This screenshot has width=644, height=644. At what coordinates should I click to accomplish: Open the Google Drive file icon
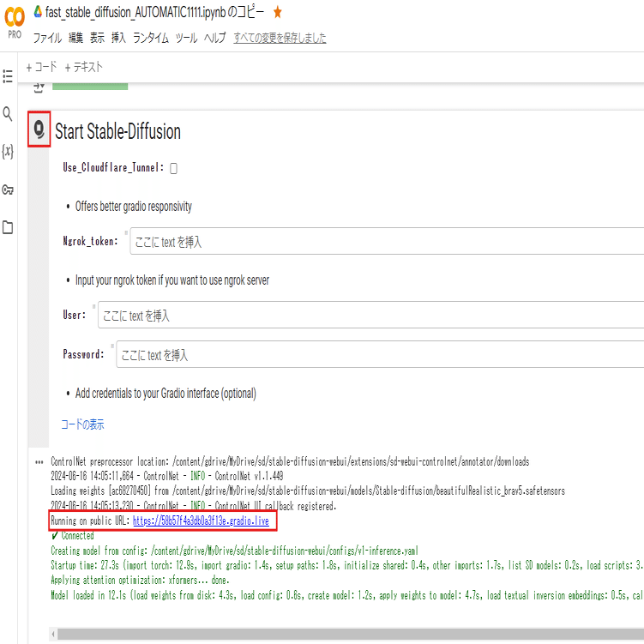[x=38, y=12]
